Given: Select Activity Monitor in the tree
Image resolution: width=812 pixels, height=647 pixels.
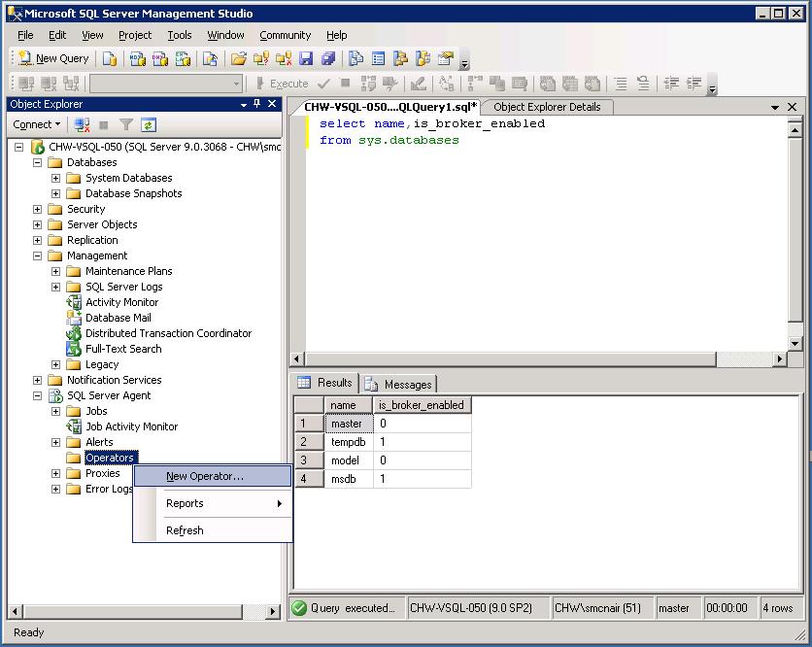Looking at the screenshot, I should click(121, 302).
